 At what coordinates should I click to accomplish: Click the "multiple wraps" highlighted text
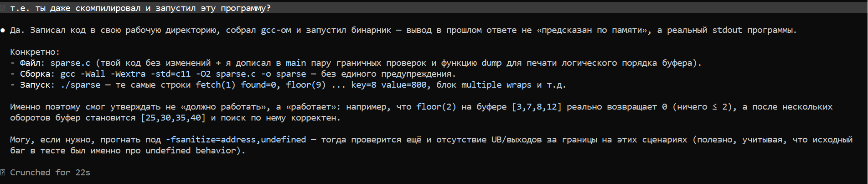point(496,85)
